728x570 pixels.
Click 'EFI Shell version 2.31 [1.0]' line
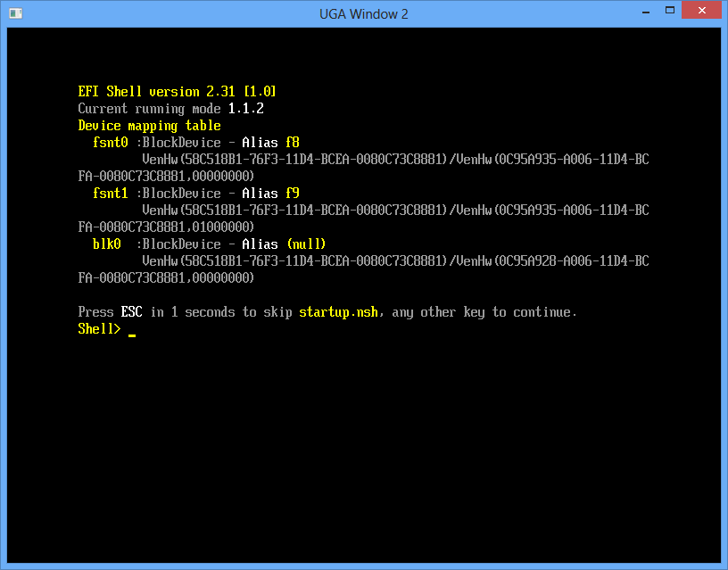pos(177,92)
